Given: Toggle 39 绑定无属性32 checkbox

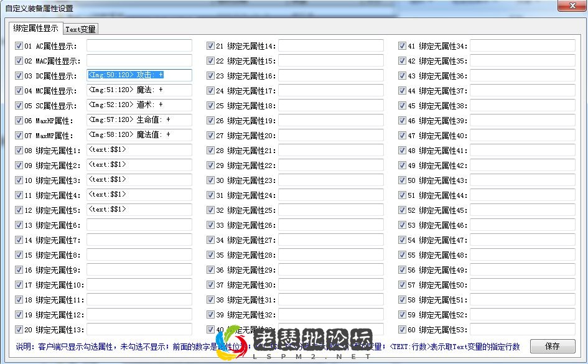Looking at the screenshot, I should [x=210, y=314].
